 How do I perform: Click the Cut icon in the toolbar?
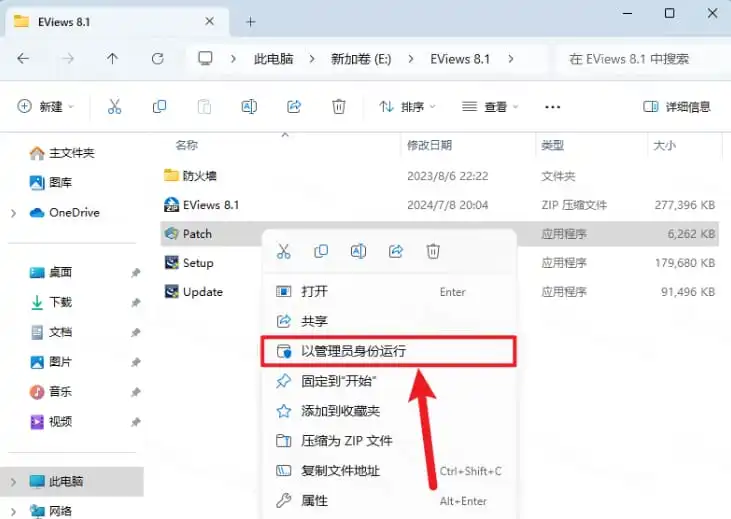tap(114, 107)
